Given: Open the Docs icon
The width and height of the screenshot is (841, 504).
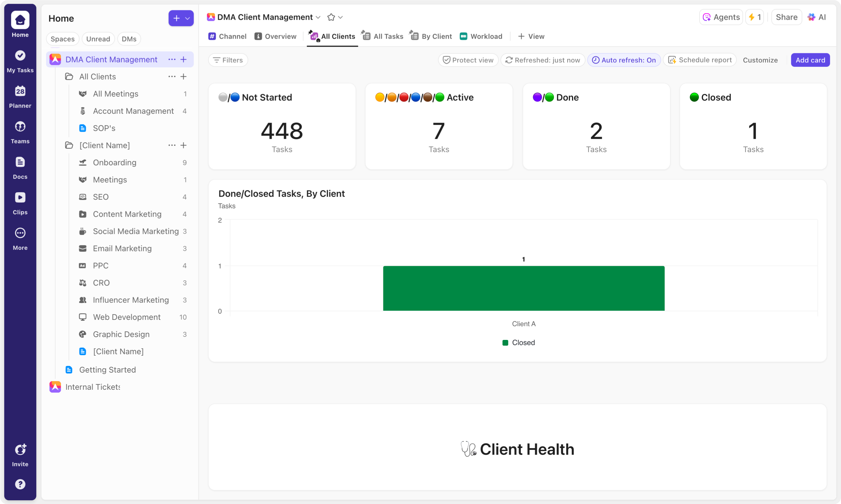Looking at the screenshot, I should point(20,167).
